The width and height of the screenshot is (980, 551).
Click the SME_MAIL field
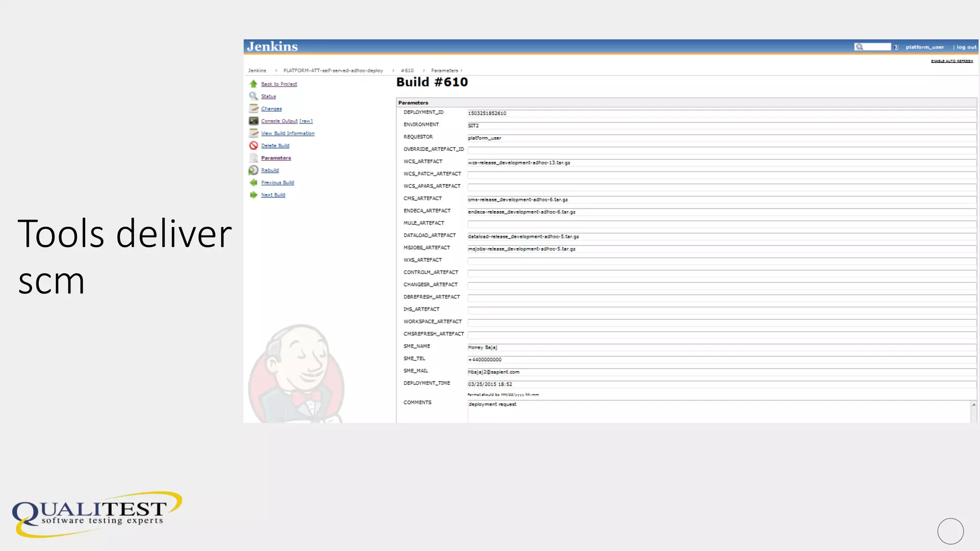tap(722, 372)
